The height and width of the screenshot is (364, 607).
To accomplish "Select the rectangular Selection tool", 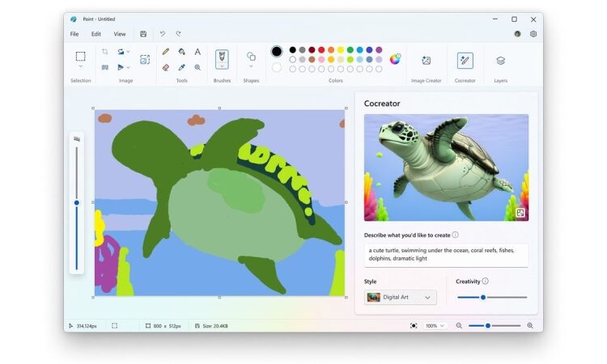I will tap(80, 57).
